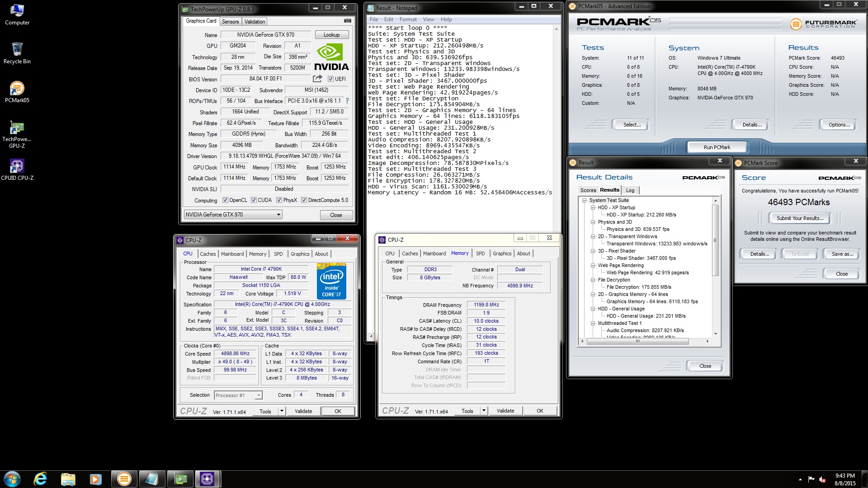
Task: Click Validate in CPU-Z Memory window
Action: point(505,411)
